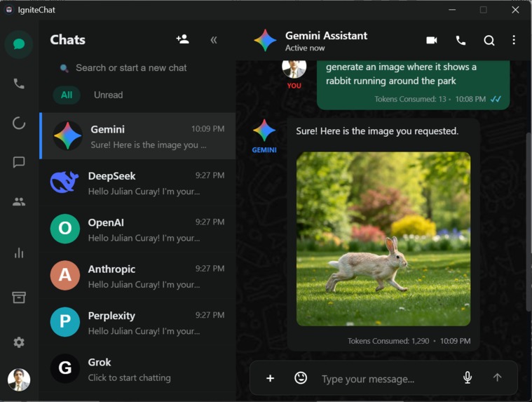
Task: Open the emoji picker
Action: click(301, 377)
